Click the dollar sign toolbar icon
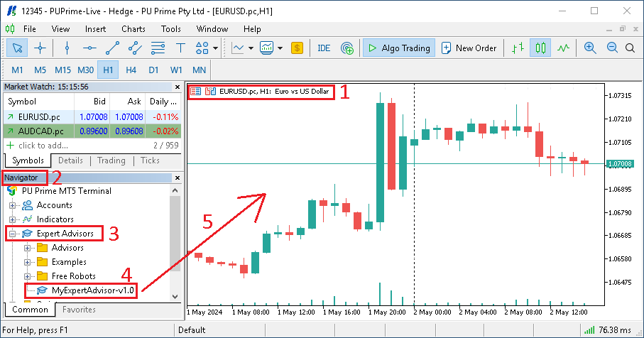 coord(297,48)
